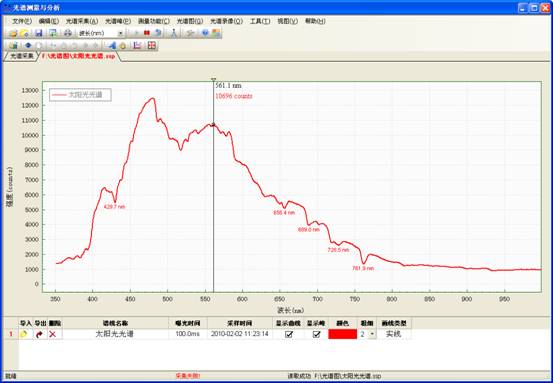Viewport: 553px width, 383px height.
Task: Click the axis chart icon beside grid icon
Action: [x=137, y=45]
